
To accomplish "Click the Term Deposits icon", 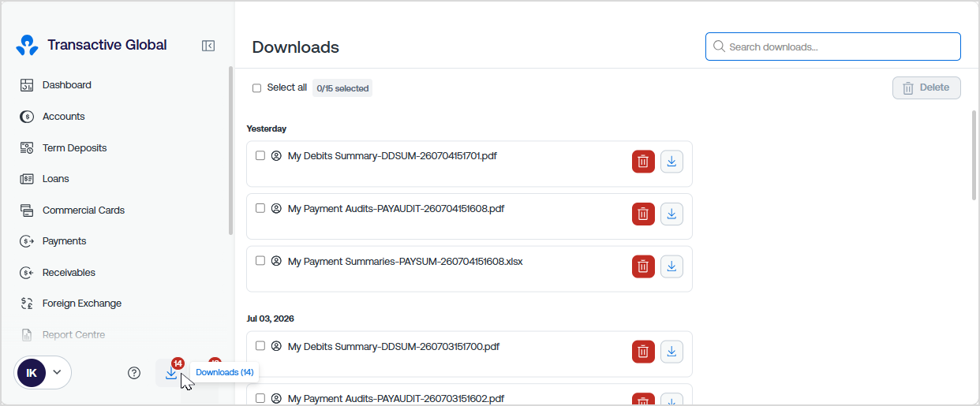I will click(x=27, y=147).
